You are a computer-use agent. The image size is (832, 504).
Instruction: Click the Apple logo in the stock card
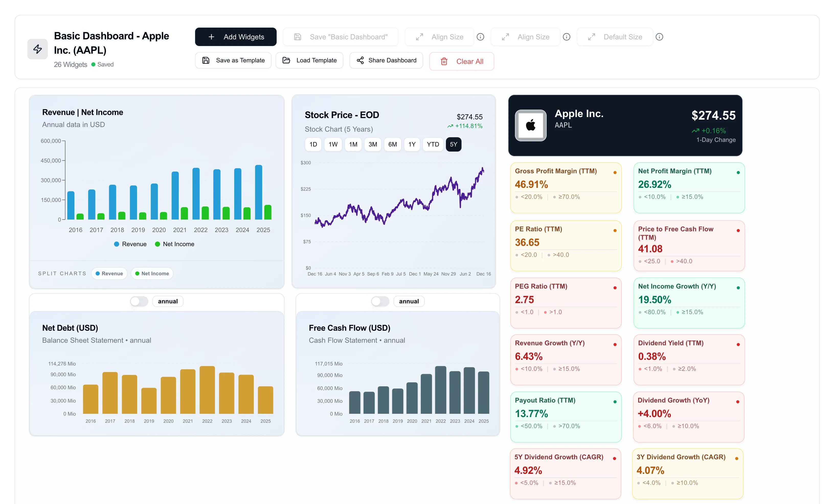pyautogui.click(x=530, y=125)
